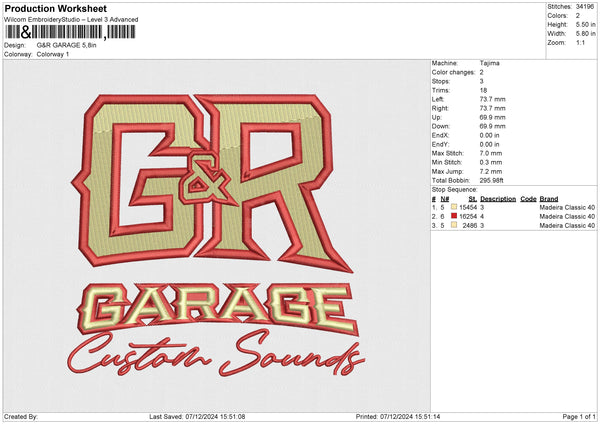Click the Code column header
The height and width of the screenshot is (424, 600).
point(528,198)
